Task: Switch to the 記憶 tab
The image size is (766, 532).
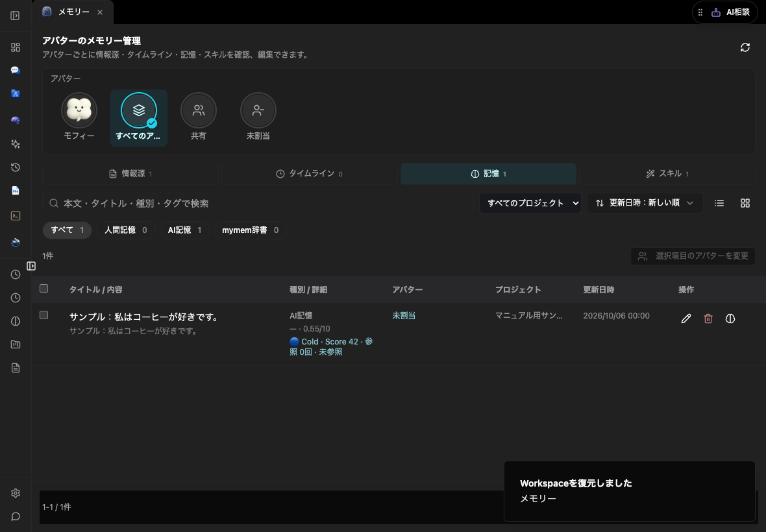Action: 488,174
